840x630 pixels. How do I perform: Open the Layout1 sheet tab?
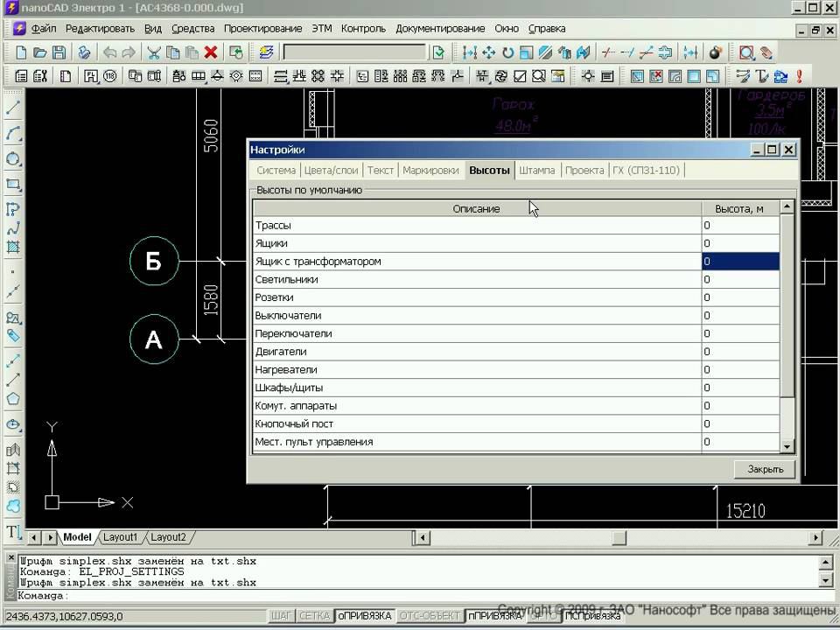coord(120,536)
